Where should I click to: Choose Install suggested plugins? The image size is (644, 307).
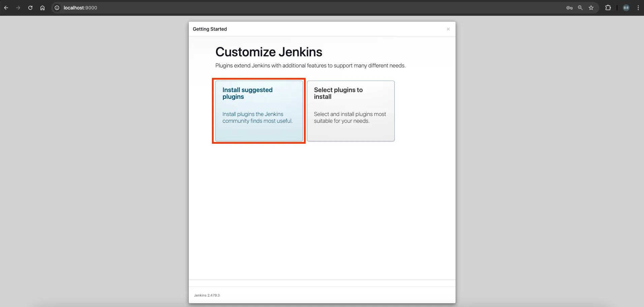259,111
